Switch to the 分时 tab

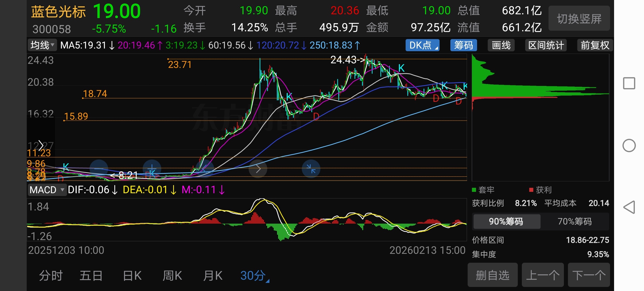pyautogui.click(x=51, y=276)
